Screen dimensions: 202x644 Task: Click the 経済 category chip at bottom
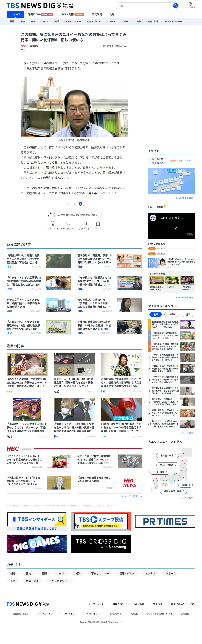[x=78, y=574]
